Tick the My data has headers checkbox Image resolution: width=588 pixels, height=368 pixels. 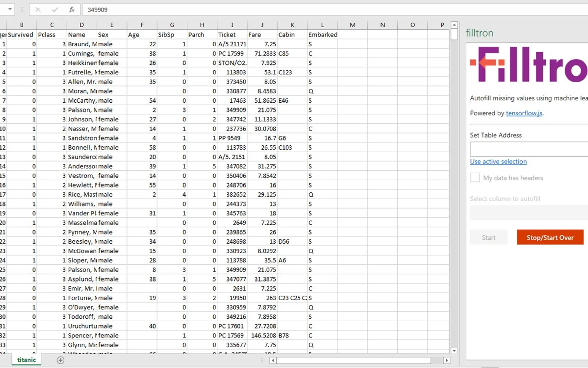pyautogui.click(x=475, y=178)
